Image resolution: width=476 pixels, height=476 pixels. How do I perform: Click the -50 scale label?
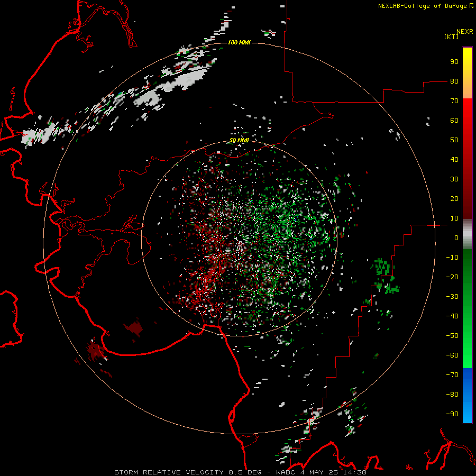[x=452, y=336]
